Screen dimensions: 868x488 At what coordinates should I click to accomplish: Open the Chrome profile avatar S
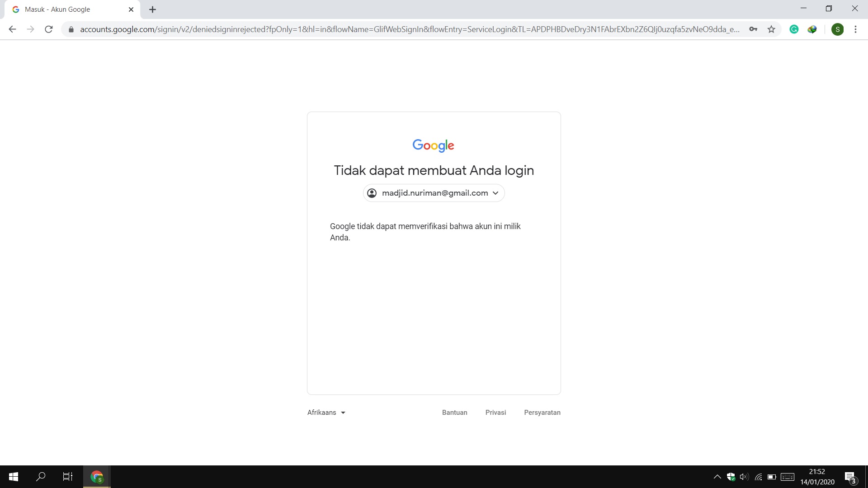(x=837, y=29)
